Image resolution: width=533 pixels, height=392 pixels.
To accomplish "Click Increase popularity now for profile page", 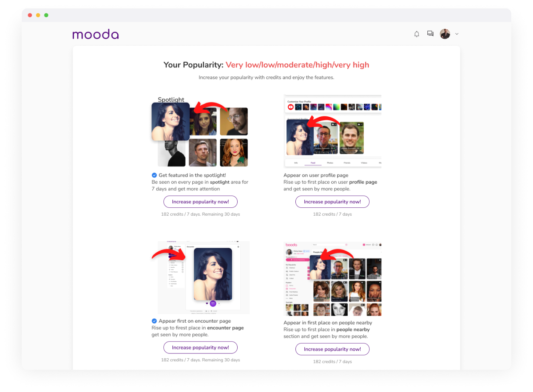I will [x=332, y=202].
